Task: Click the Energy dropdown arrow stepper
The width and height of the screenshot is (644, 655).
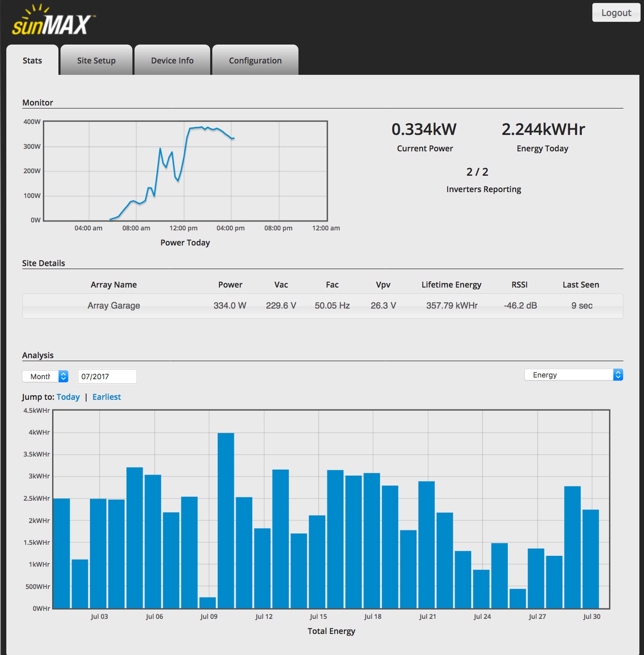Action: [618, 375]
